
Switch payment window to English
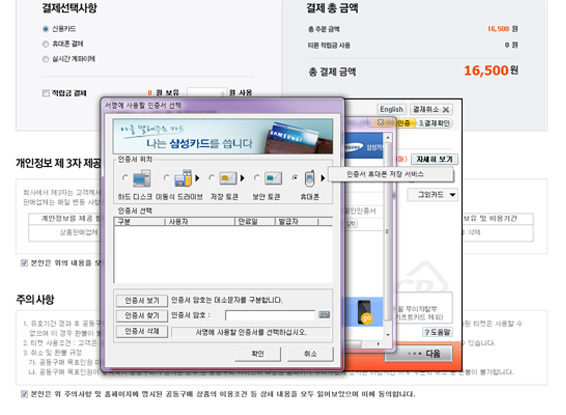[x=392, y=109]
